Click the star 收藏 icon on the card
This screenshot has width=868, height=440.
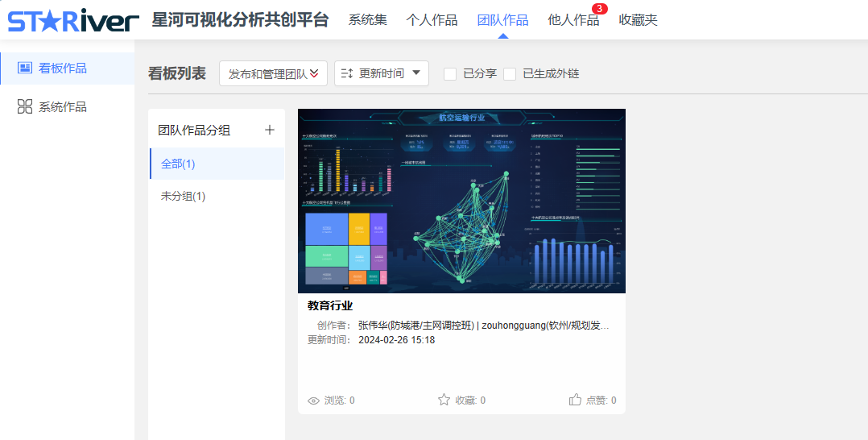[444, 400]
